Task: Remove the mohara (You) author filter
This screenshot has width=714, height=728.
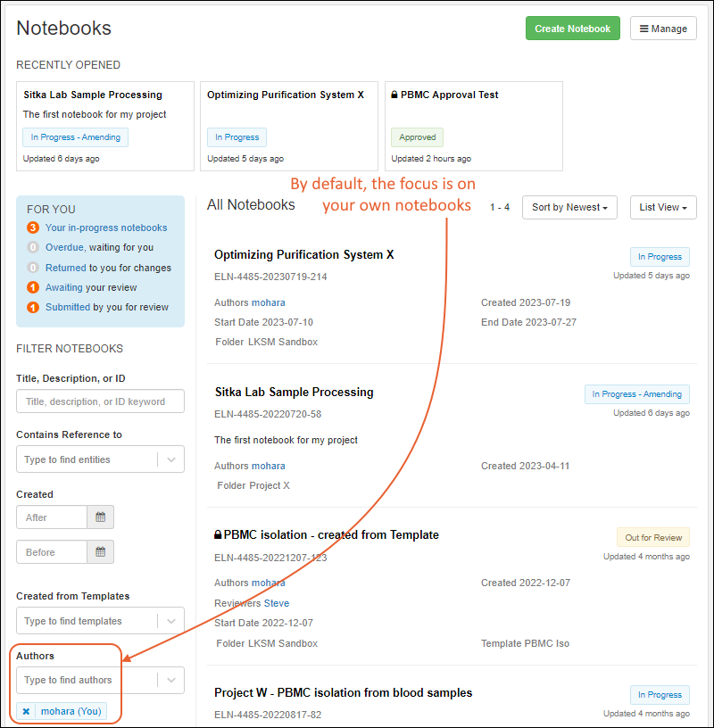Action: [27, 711]
